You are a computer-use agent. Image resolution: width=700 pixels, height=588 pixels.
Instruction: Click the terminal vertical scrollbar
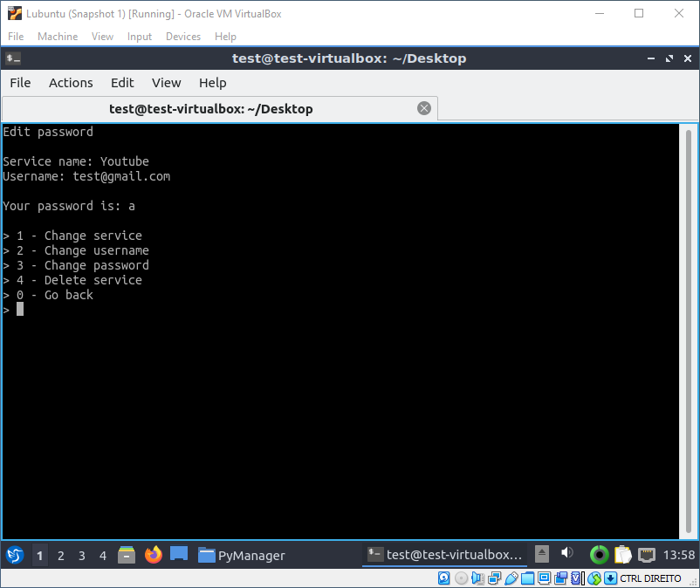coord(689,331)
